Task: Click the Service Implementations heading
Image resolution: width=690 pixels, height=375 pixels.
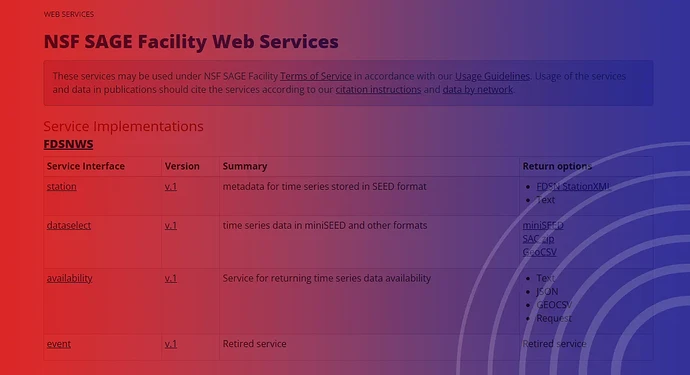Action: 123,126
